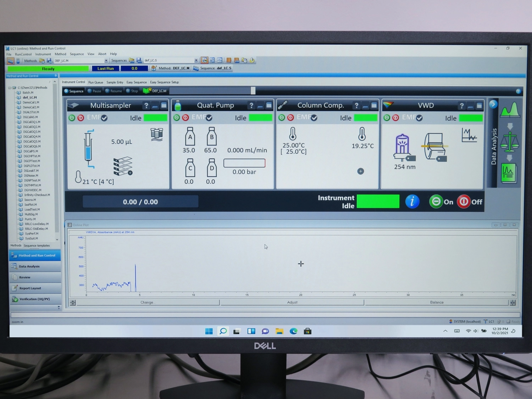Click the Multisampler sample tray icon
This screenshot has width=532, height=399.
point(123,166)
